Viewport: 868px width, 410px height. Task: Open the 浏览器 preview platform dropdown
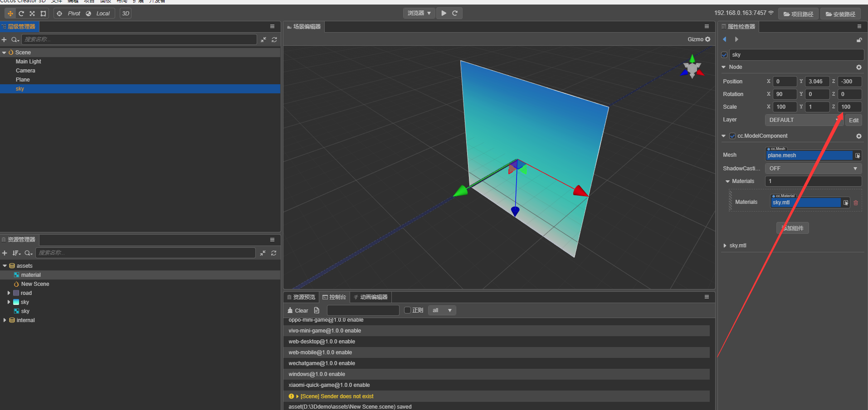[x=419, y=13]
